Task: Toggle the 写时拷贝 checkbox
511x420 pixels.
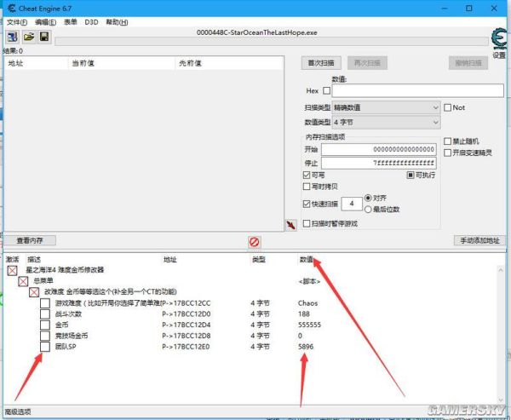Action: (x=307, y=187)
